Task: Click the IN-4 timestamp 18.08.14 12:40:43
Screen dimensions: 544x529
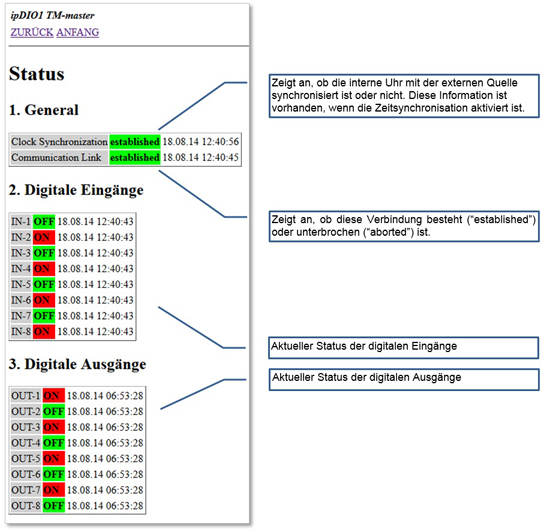Action: pyautogui.click(x=95, y=269)
